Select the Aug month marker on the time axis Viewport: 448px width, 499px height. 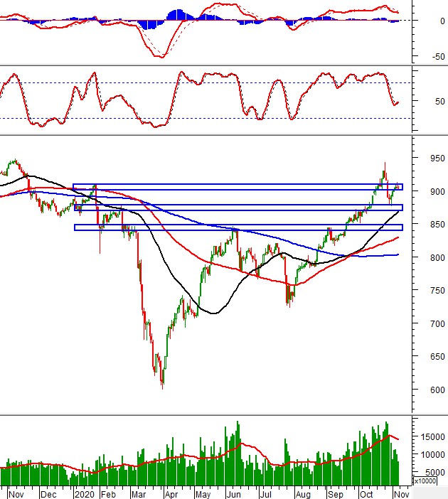tap(303, 492)
